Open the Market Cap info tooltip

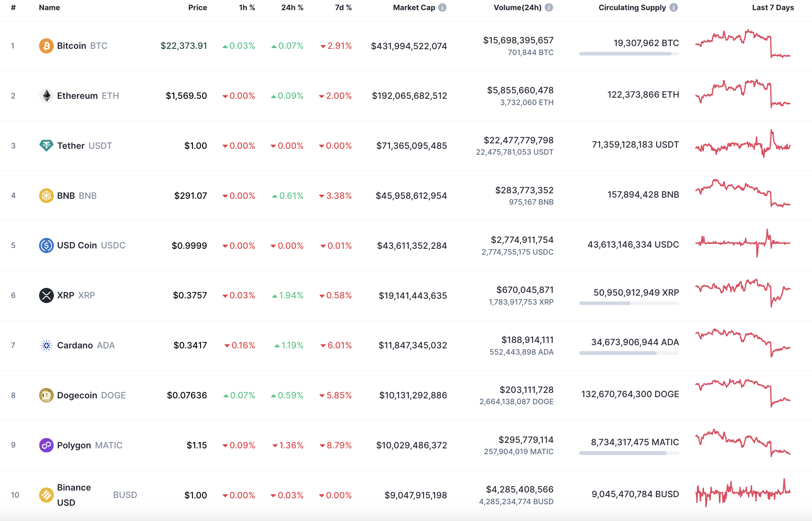[442, 7]
